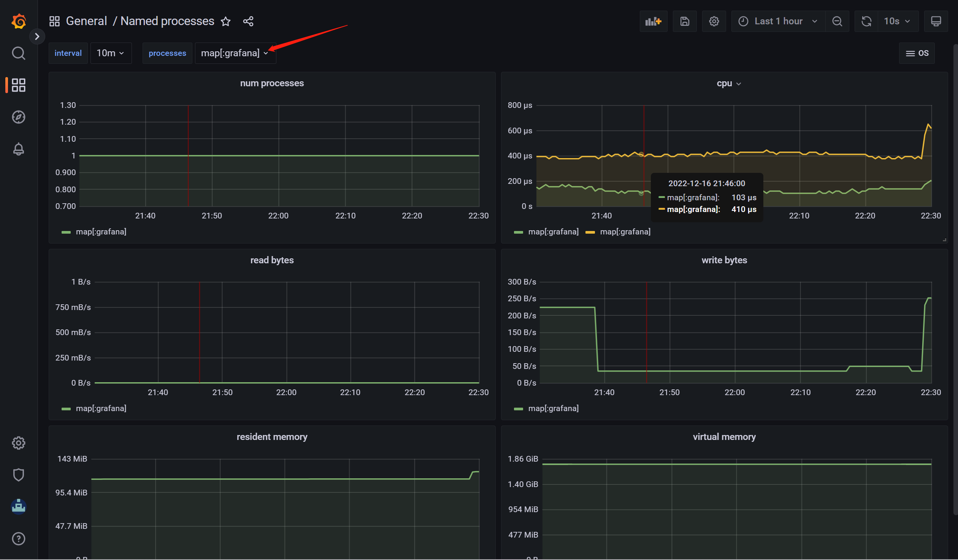Open the OS dashboard links menu
This screenshot has height=560, width=958.
(917, 53)
